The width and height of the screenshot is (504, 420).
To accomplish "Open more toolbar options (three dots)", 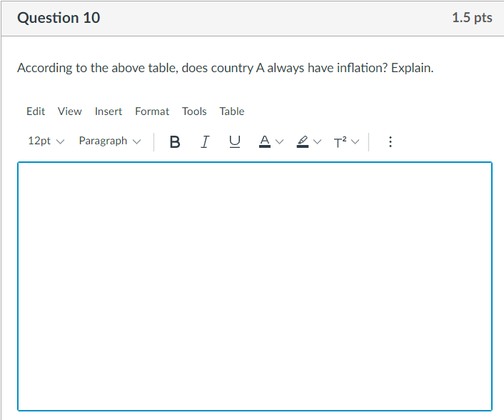I will click(x=390, y=141).
